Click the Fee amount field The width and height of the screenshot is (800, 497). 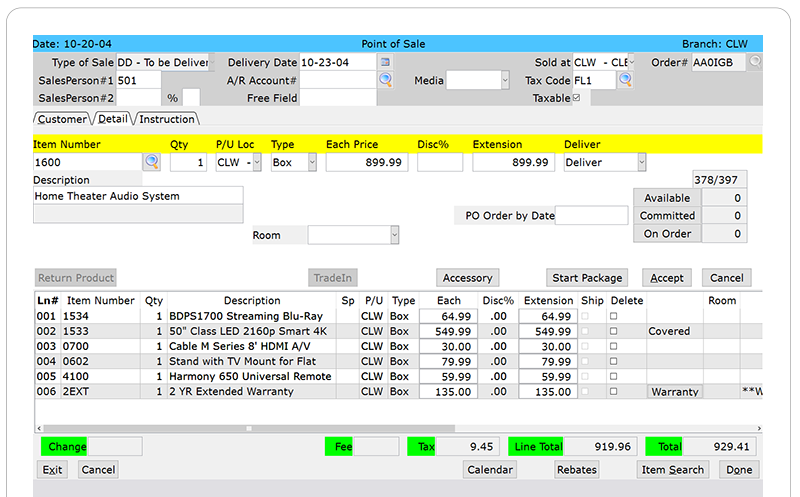click(376, 446)
